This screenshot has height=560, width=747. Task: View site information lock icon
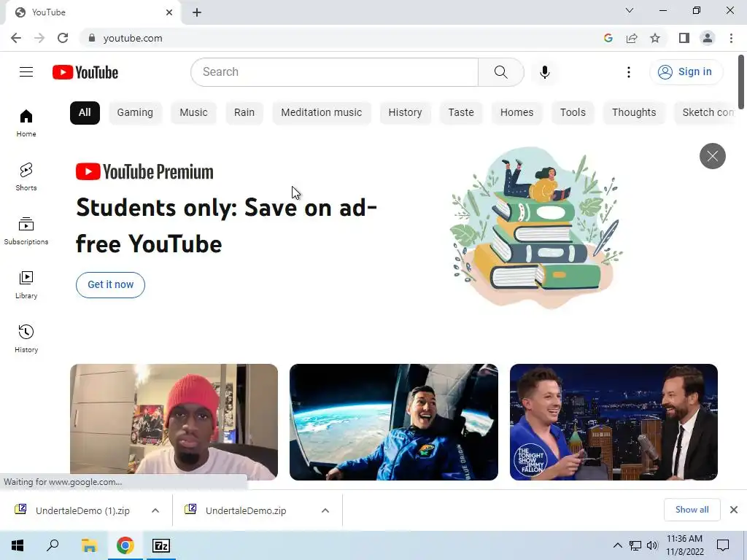pyautogui.click(x=91, y=38)
